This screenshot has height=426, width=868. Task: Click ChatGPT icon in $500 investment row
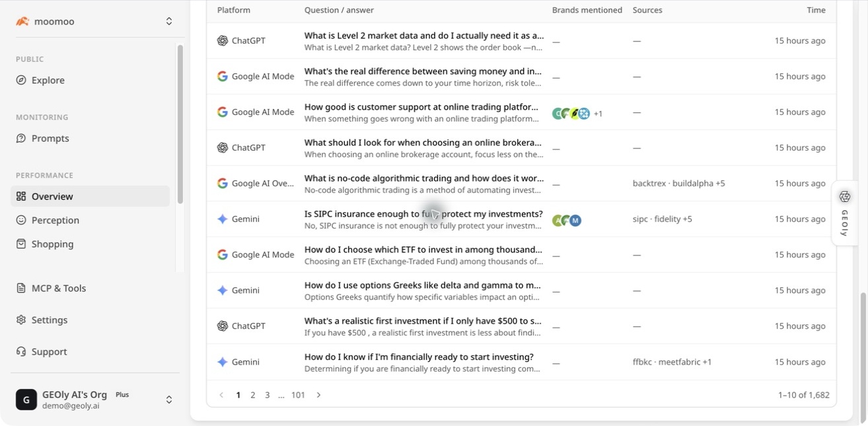click(x=223, y=326)
